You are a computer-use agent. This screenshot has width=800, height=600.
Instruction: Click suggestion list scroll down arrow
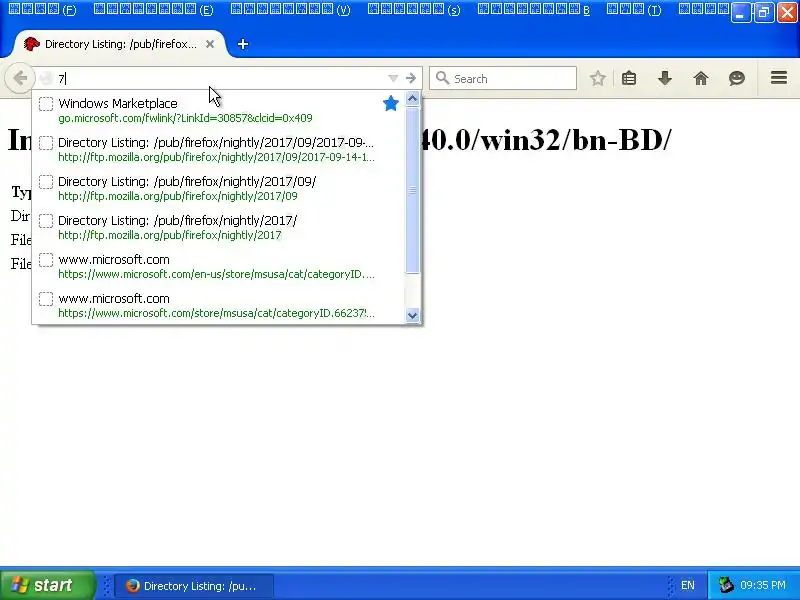pos(412,316)
